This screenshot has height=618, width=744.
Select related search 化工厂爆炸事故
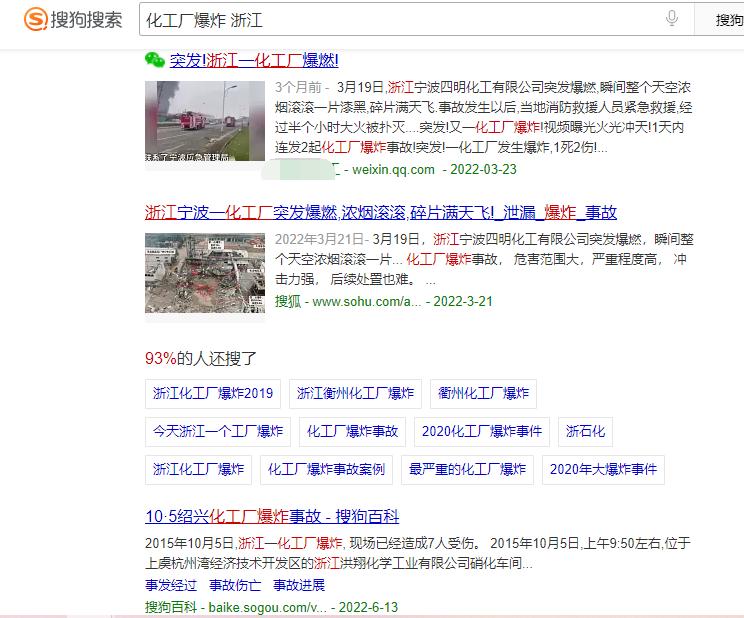click(x=353, y=431)
